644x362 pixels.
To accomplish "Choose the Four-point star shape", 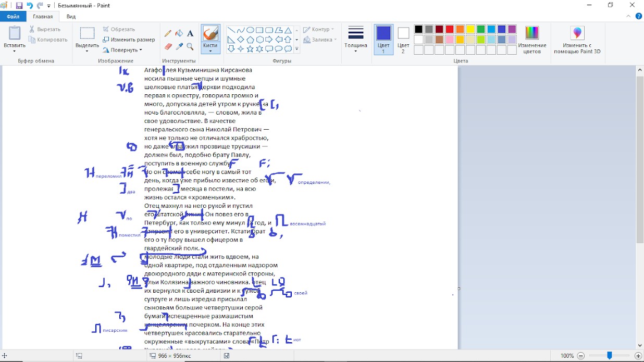I will 241,49.
